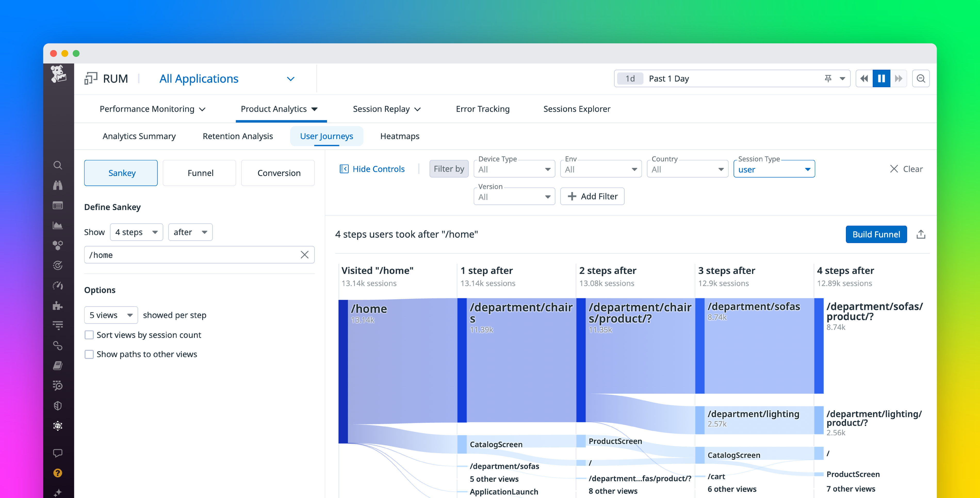Click the chat feedback icon in the sidebar

click(58, 453)
